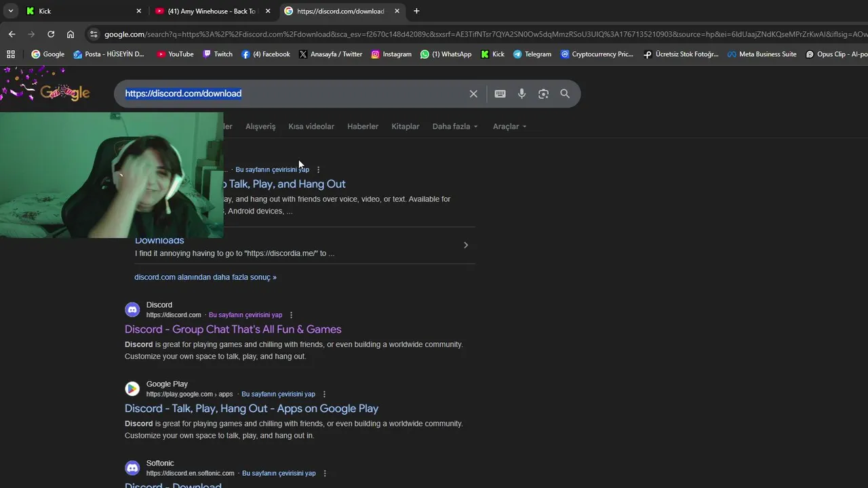
Task: Click the Google Play favicon
Action: (x=132, y=389)
